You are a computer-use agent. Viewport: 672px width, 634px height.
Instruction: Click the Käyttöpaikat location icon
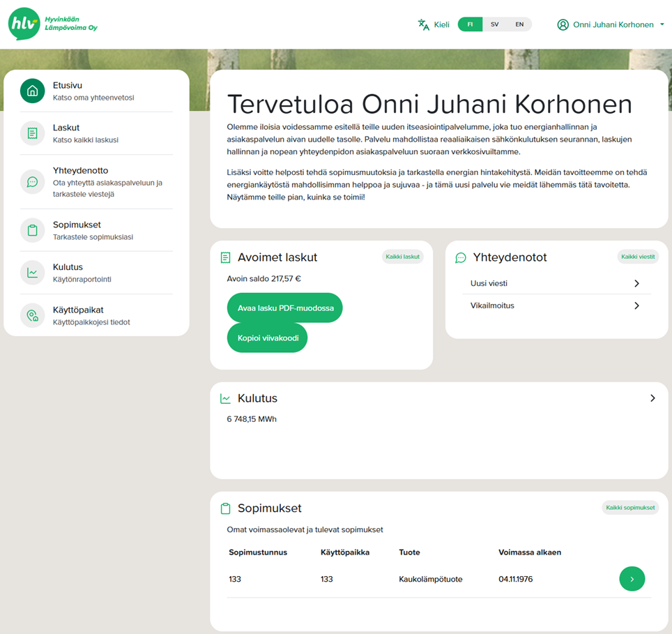pos(32,315)
